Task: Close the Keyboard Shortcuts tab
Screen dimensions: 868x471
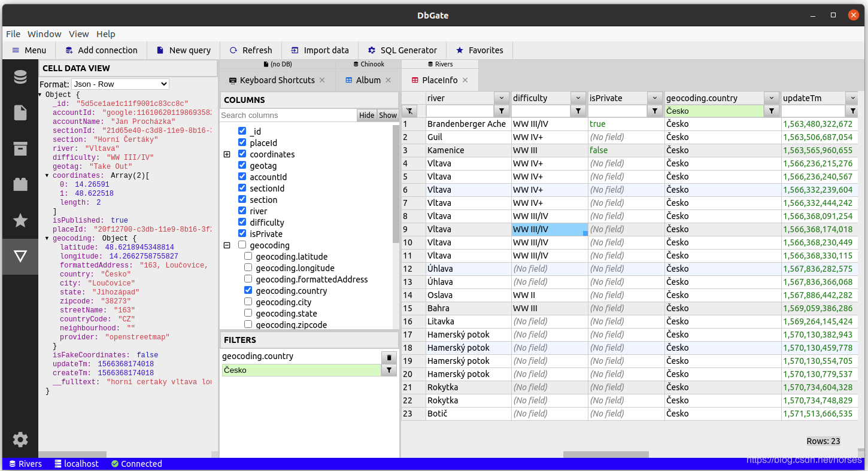Action: click(x=322, y=80)
